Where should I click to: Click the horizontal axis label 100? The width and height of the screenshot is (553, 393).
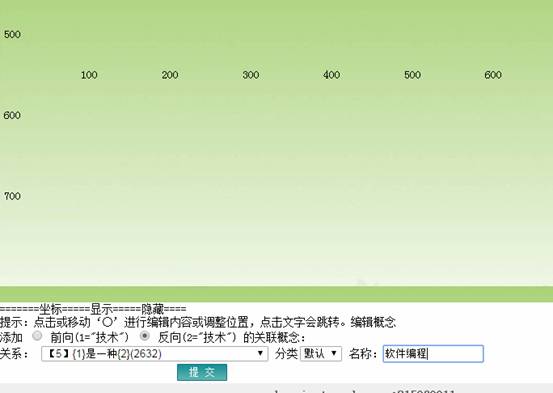(x=89, y=75)
